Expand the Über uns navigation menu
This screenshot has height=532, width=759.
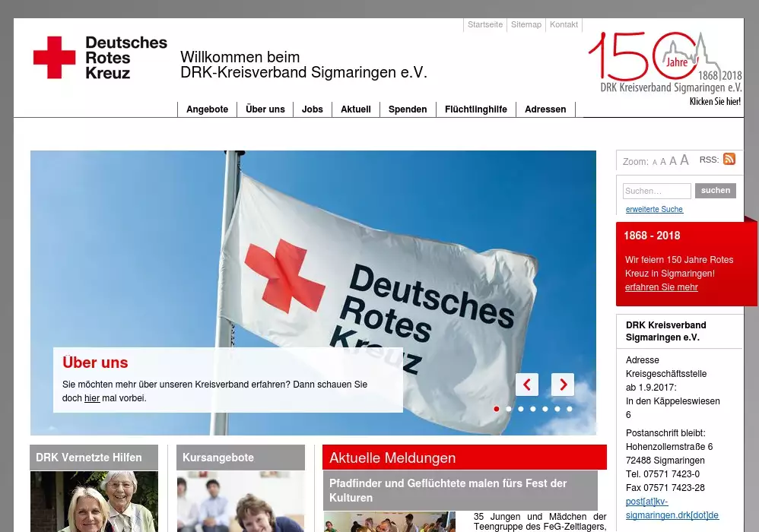(x=265, y=109)
